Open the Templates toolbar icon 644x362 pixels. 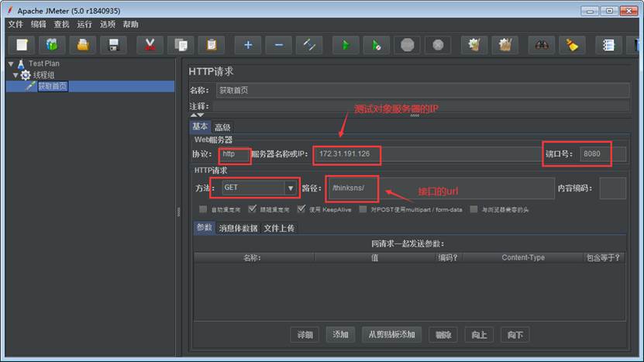(x=52, y=45)
